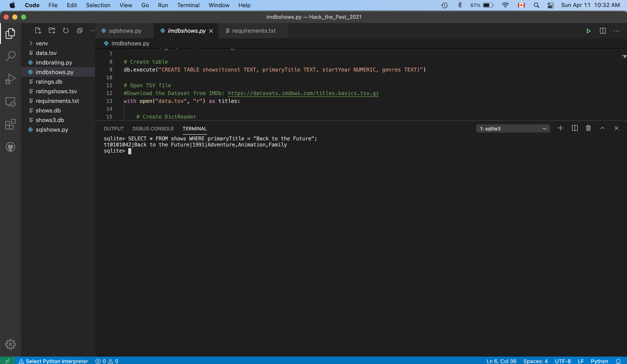Open the IMDb datasets URL link

pos(303,93)
